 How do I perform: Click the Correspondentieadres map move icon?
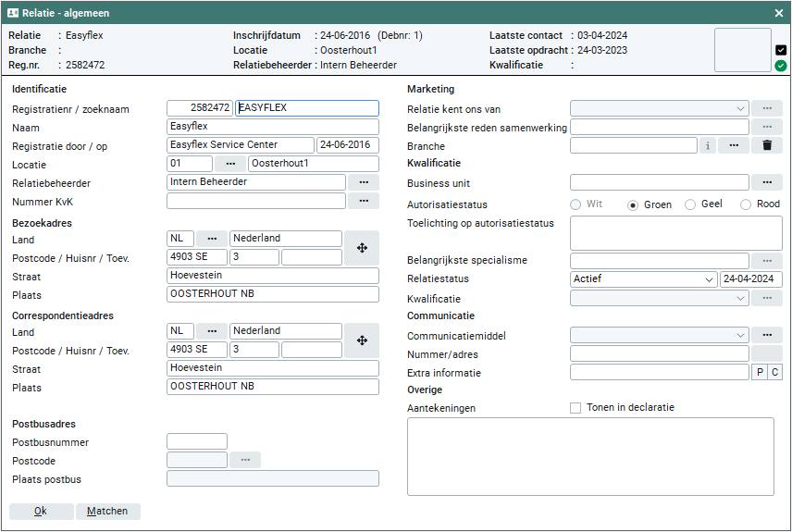tap(362, 340)
